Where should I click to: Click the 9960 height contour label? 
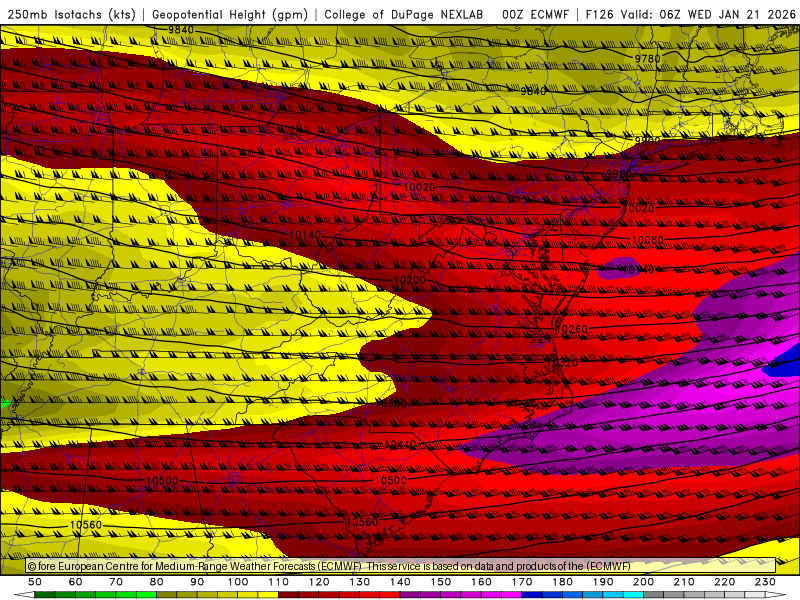(619, 173)
